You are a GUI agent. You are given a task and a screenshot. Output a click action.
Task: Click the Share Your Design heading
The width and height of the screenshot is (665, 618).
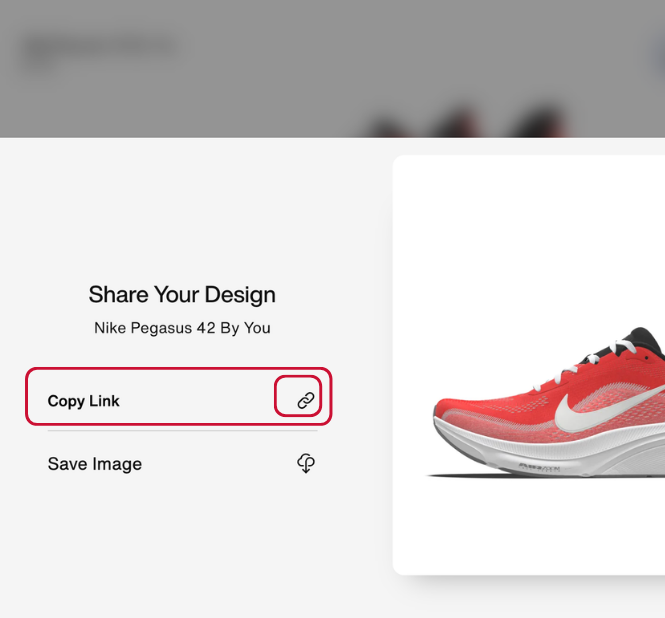182,294
